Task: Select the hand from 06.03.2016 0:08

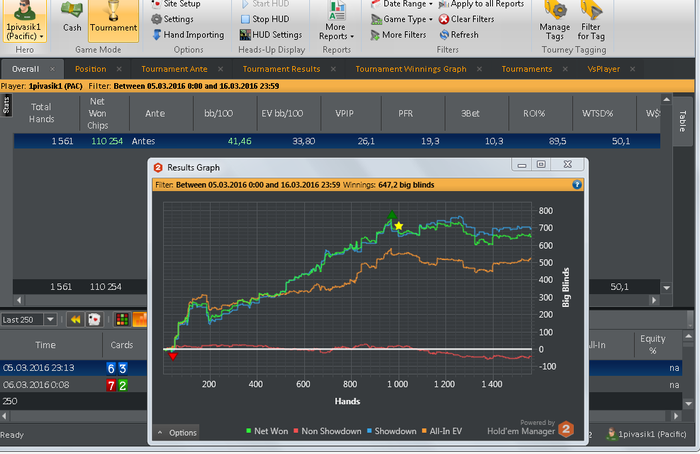Action: click(74, 385)
